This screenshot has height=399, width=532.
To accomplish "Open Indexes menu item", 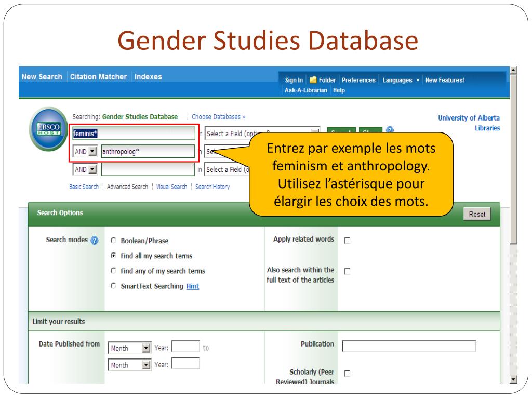I will tap(148, 77).
